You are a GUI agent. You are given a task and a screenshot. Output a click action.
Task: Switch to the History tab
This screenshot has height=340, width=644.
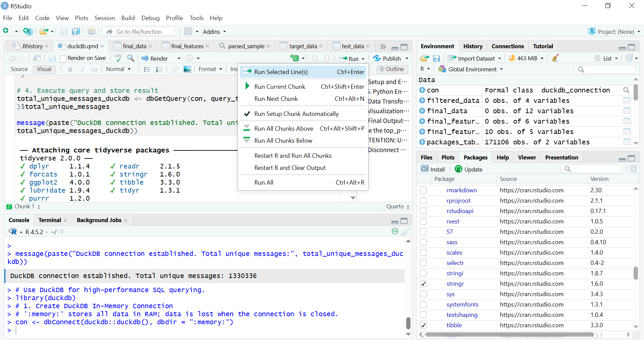pos(473,46)
